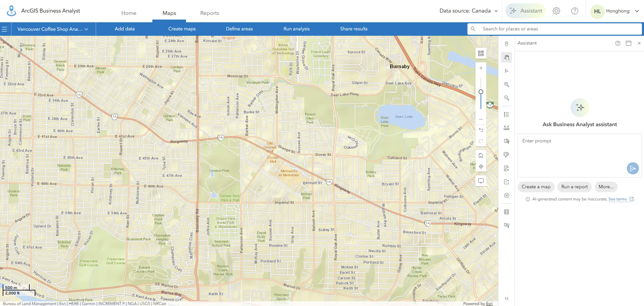Open the Share results menu
644x306 pixels.
click(x=354, y=29)
